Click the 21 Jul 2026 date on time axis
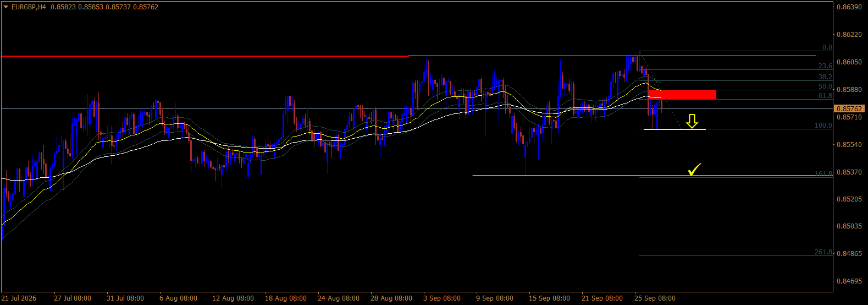Viewport: 868px width, 305px height. 19,298
